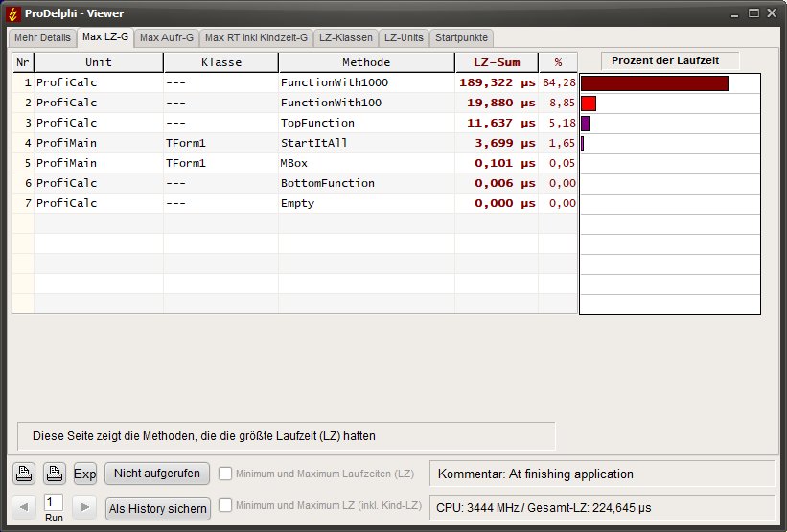The width and height of the screenshot is (787, 532).
Task: Minimize the ProDelphi Viewer window
Action: pos(735,14)
